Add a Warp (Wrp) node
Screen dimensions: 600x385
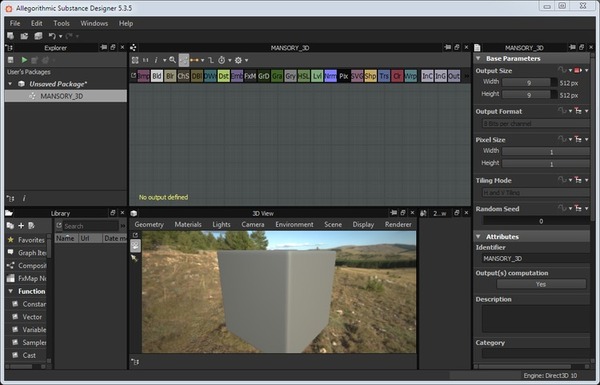coord(411,76)
